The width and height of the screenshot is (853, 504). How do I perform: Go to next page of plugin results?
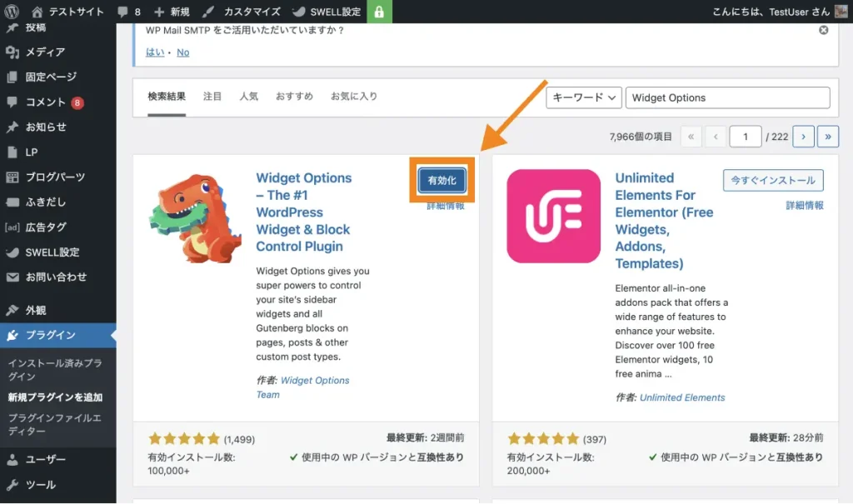(x=803, y=137)
